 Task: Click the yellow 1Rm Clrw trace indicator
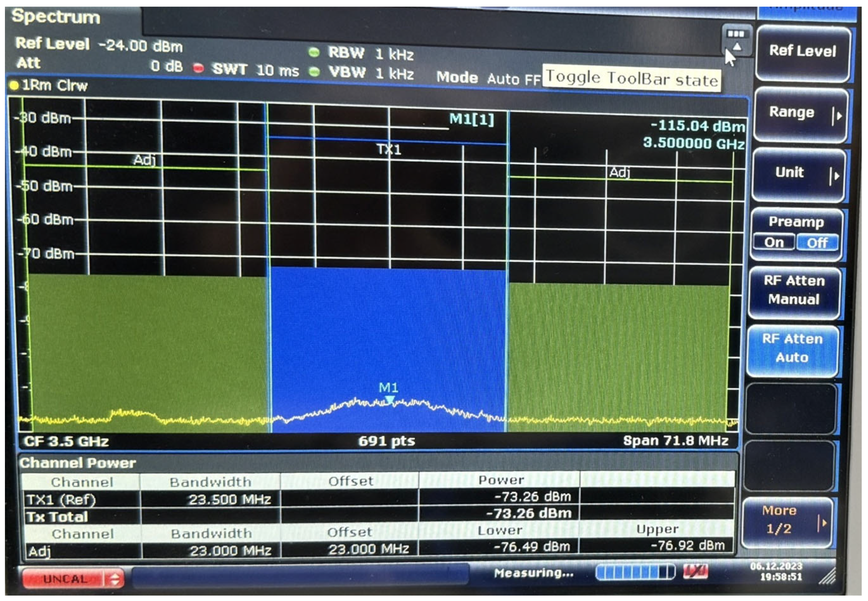point(14,86)
